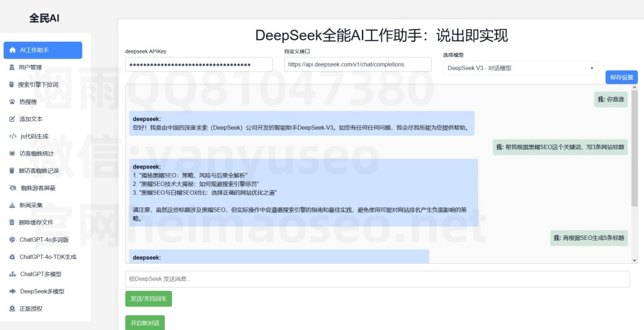Screen dimensions: 644x330
Task: Focus the deepseek APIKey field
Action: pos(199,64)
